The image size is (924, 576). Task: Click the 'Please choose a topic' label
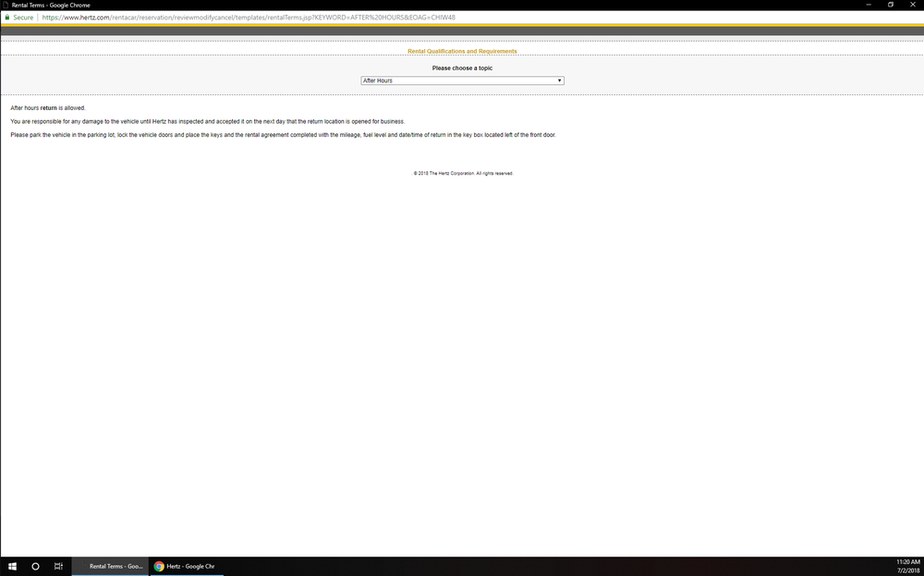[x=462, y=67]
